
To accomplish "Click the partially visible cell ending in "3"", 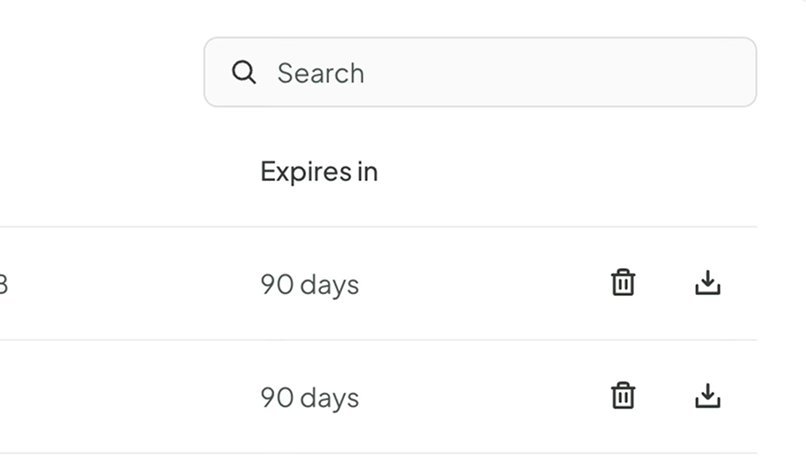I will pos(4,285).
